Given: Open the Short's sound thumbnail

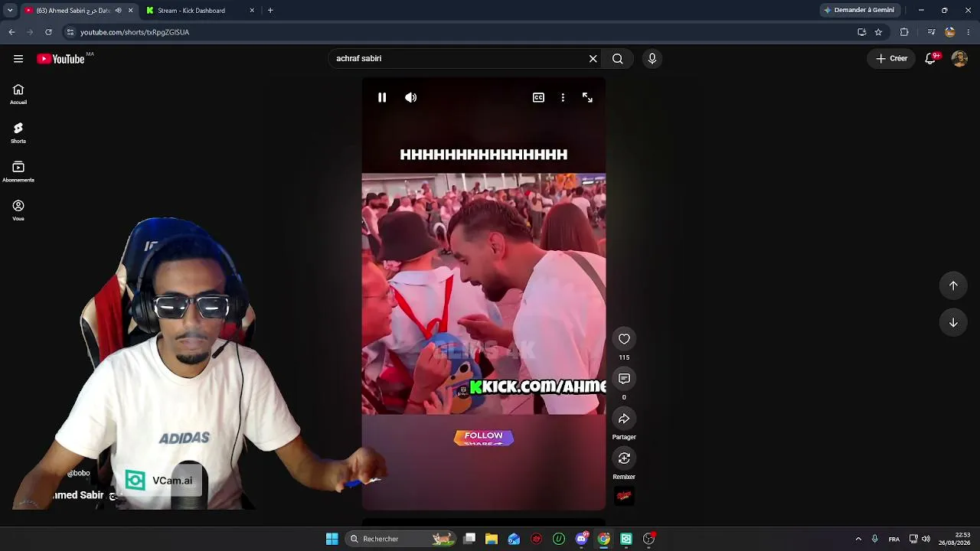Looking at the screenshot, I should click(624, 497).
